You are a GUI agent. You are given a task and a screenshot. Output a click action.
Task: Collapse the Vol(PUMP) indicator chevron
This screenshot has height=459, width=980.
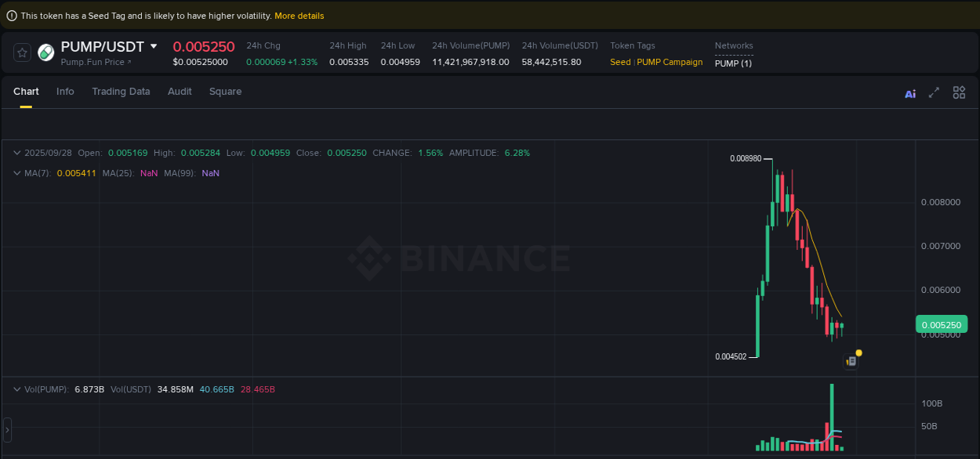[16, 389]
